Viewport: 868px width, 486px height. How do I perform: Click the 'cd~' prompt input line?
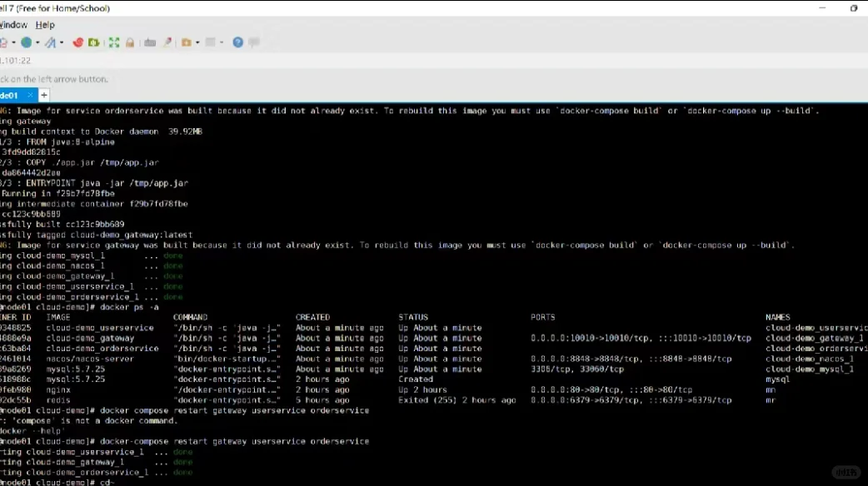(57, 482)
